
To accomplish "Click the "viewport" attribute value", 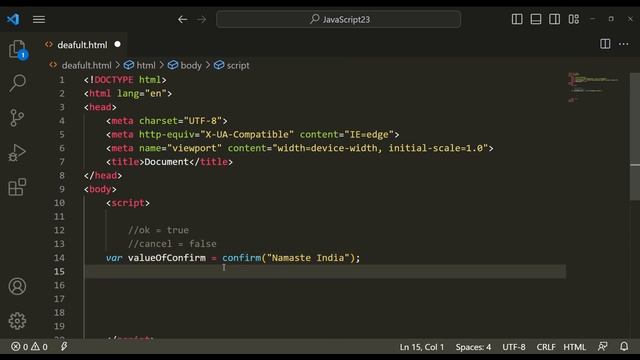I will tap(194, 148).
